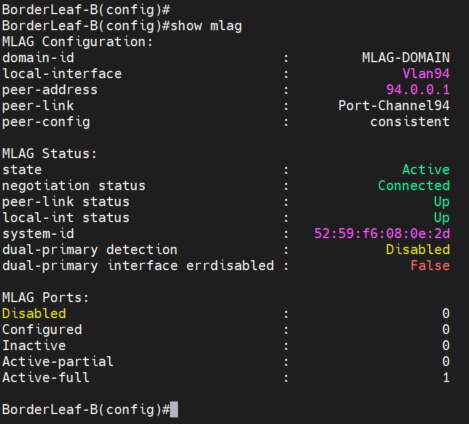Select the 0 count for Active-partial ports
The image size is (469, 424).
click(x=446, y=361)
